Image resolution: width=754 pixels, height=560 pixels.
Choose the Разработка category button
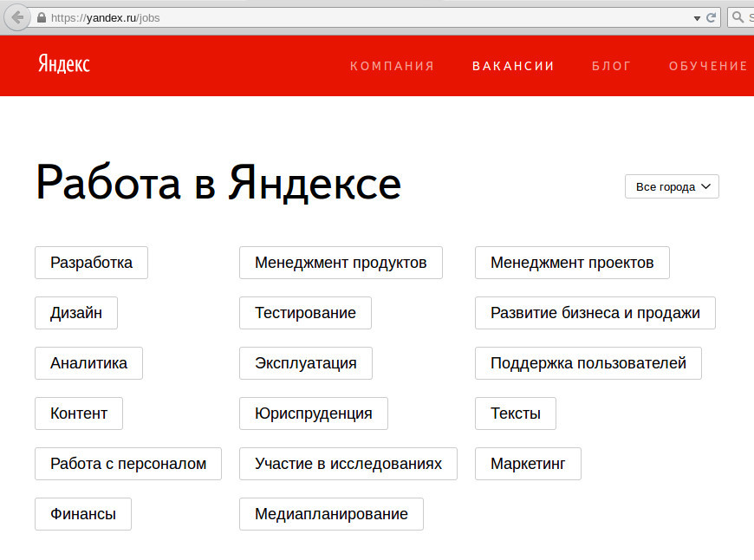(91, 263)
